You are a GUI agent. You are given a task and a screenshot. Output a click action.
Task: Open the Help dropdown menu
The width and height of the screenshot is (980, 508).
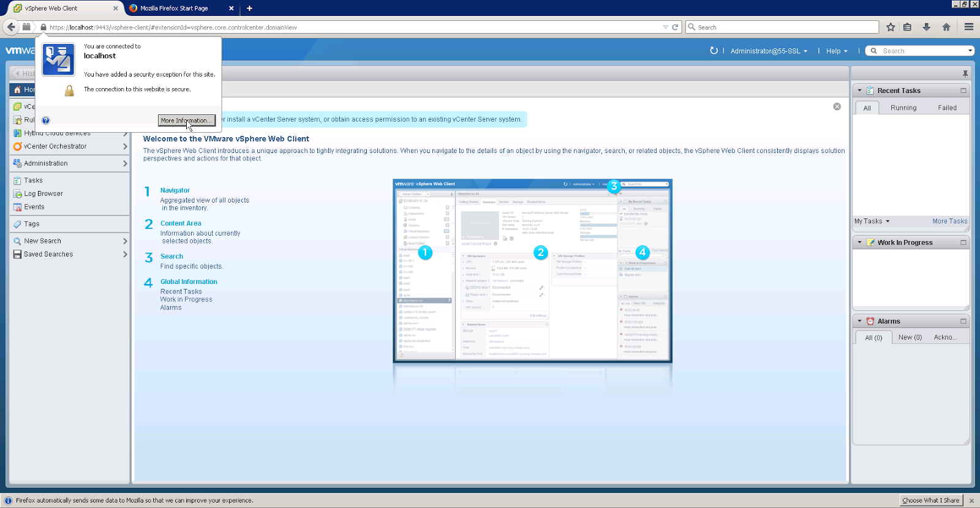[837, 51]
